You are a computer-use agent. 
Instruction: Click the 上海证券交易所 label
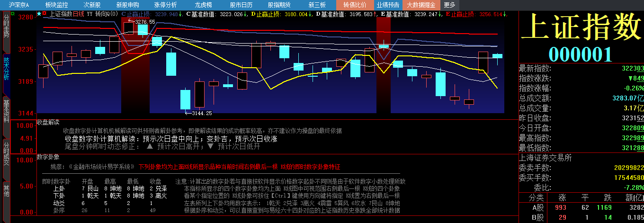click(x=546, y=158)
